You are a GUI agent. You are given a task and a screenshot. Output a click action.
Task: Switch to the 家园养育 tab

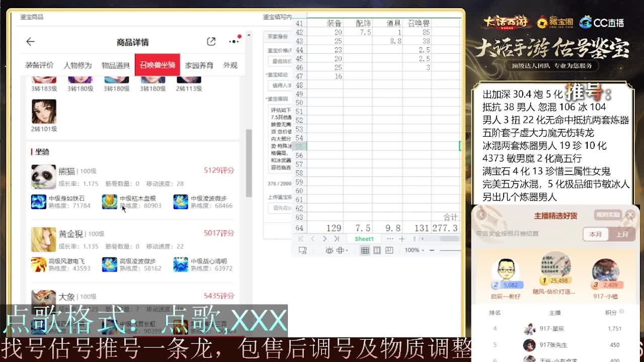(199, 65)
